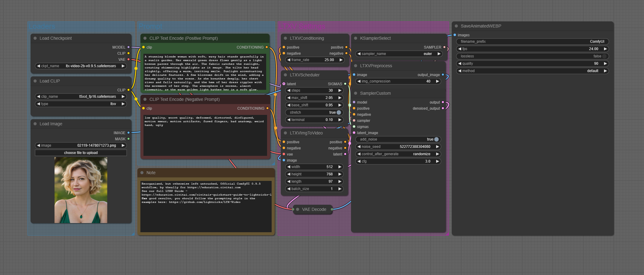Collapse the Note node using its dot
Screen dimensions: 644x275
pos(142,173)
